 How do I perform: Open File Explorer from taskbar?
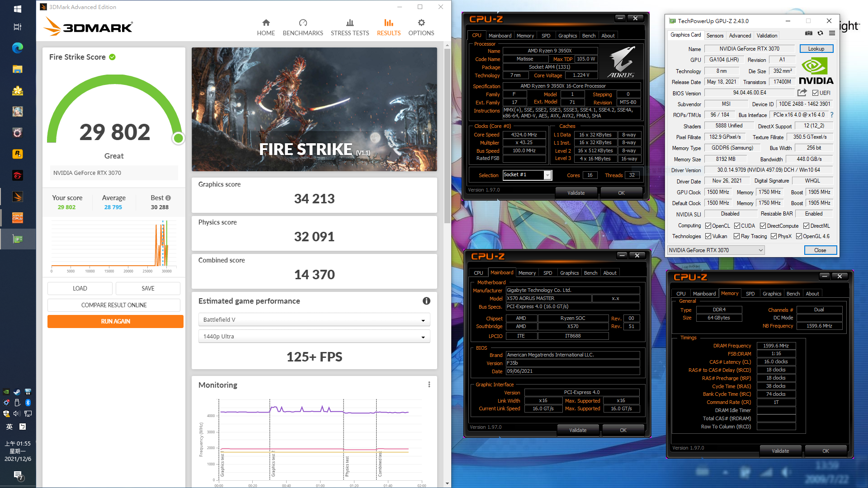pyautogui.click(x=18, y=69)
